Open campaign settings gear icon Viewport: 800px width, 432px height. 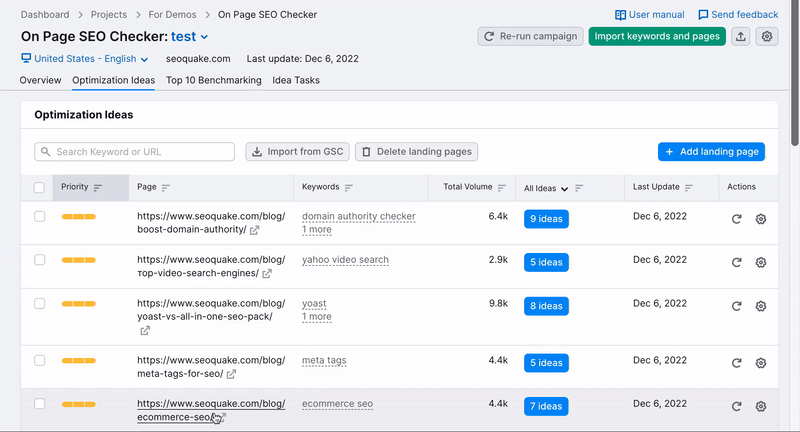tap(767, 36)
